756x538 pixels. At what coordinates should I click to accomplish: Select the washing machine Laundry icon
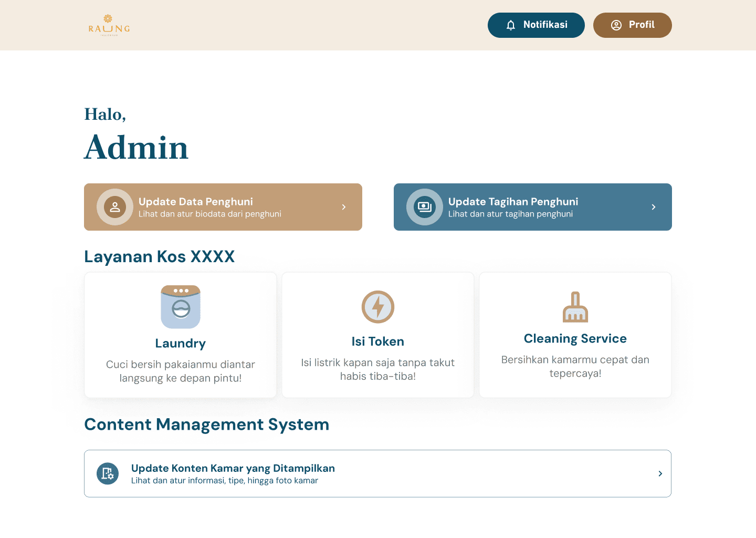click(181, 307)
